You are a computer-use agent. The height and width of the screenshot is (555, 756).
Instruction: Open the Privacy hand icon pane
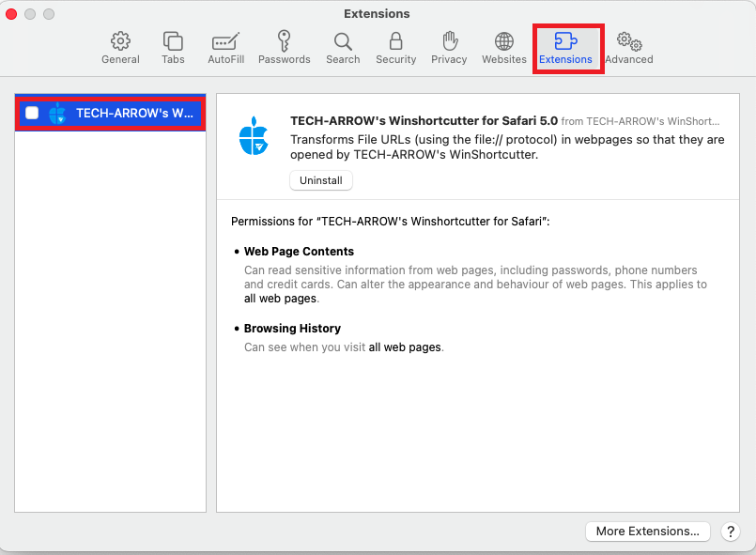coord(449,48)
